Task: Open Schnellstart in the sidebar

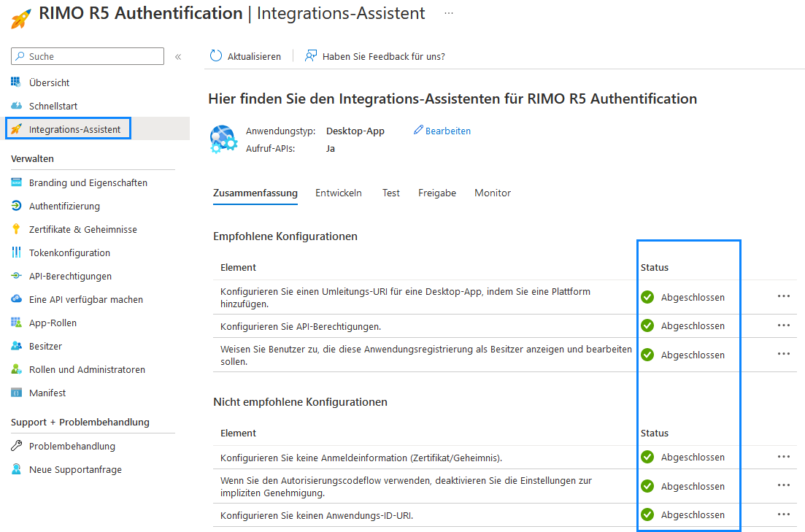Action: (x=53, y=107)
